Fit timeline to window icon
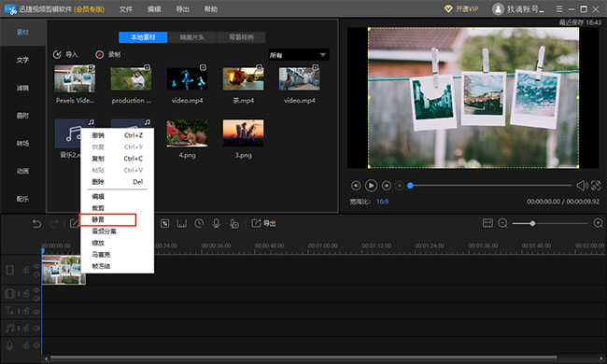The height and width of the screenshot is (364, 607). [x=487, y=223]
